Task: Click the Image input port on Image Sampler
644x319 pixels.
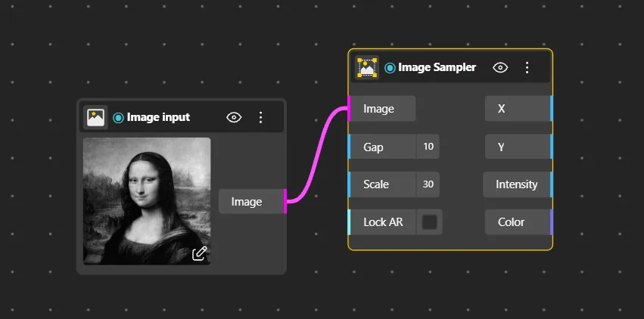Action: tap(349, 109)
